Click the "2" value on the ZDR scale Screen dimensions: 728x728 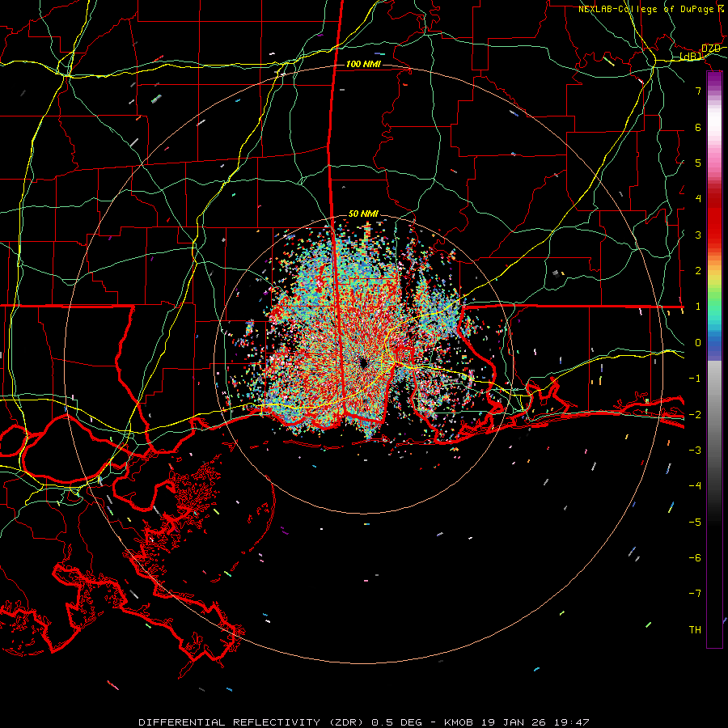(x=698, y=271)
